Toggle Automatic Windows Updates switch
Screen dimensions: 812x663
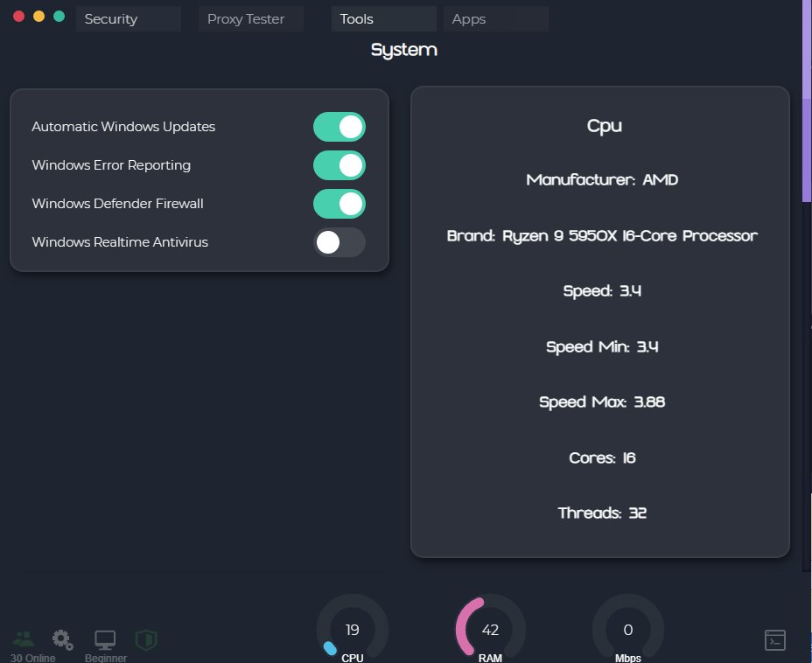click(x=339, y=127)
